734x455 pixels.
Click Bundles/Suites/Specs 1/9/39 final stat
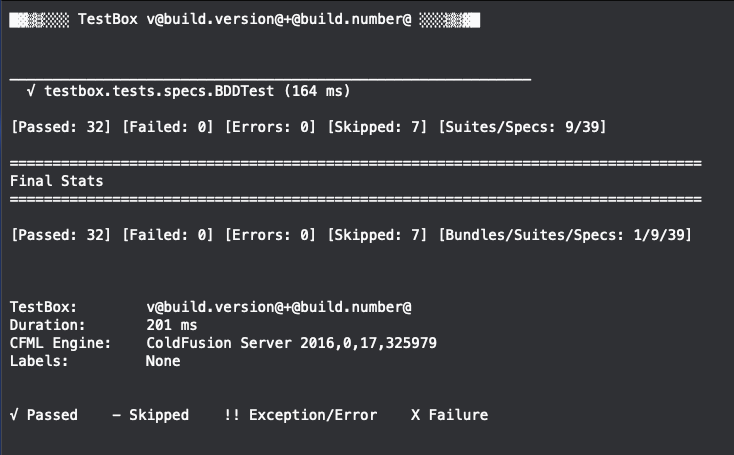click(565, 235)
